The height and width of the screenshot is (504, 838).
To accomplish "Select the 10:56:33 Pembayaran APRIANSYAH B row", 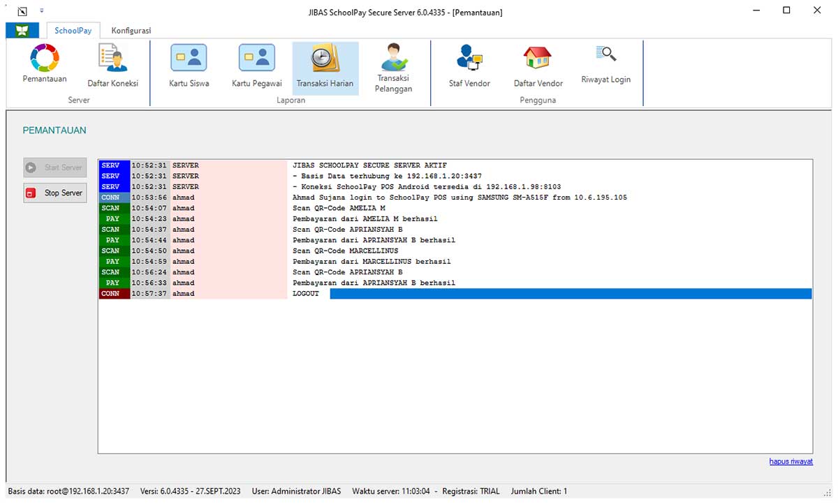I will (455, 283).
